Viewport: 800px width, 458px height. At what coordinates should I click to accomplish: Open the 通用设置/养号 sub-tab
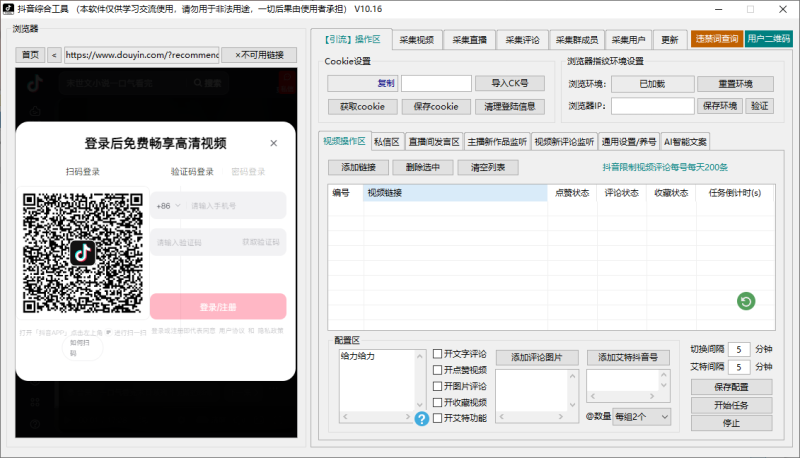click(629, 142)
